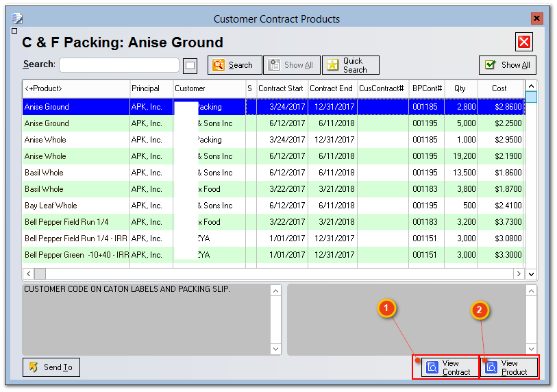Click the $3.3000 cost cell
Image resolution: width=557 pixels, height=392 pixels.
coord(501,255)
